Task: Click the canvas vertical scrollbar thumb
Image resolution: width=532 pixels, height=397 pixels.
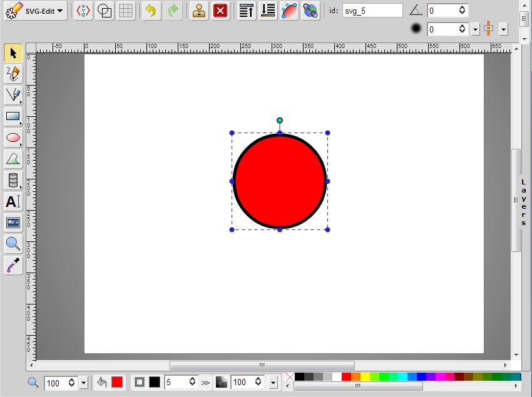Action: (516, 200)
